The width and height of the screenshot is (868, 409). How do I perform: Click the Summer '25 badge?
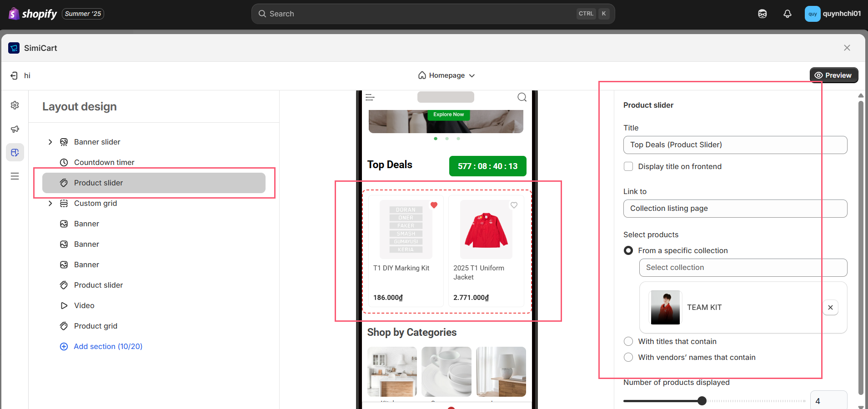pos(83,14)
